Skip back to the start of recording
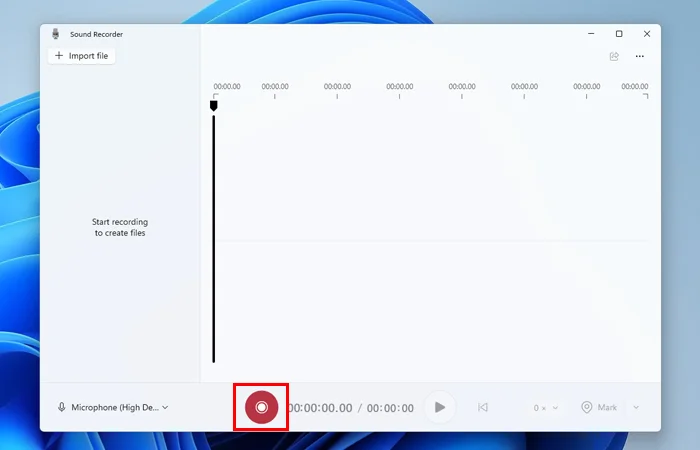The height and width of the screenshot is (450, 700). pos(483,407)
